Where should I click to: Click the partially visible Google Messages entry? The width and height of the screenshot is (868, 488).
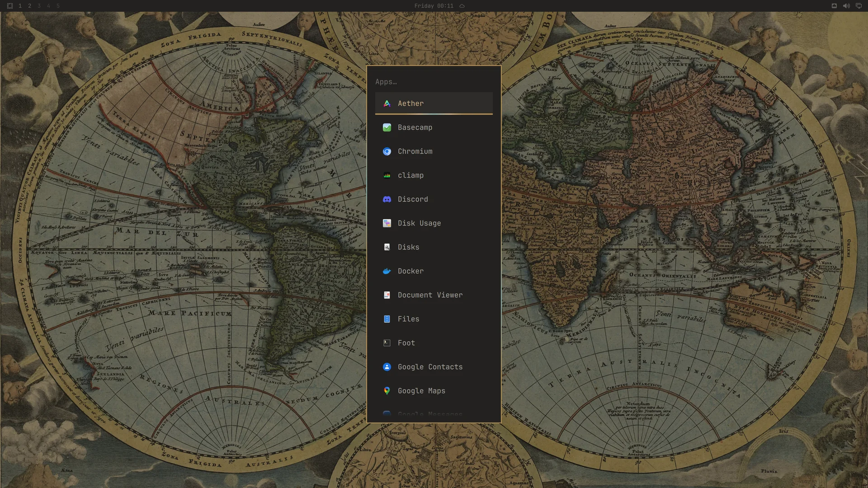coord(434,414)
